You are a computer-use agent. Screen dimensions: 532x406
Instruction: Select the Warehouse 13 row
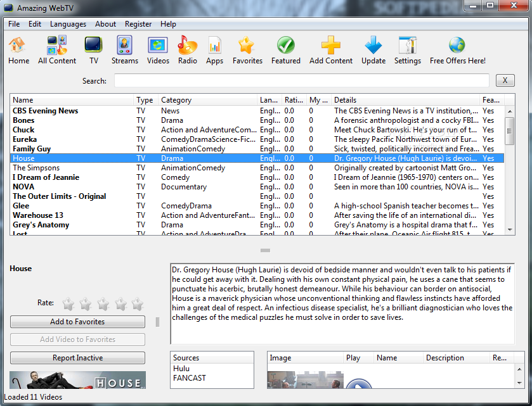click(257, 215)
